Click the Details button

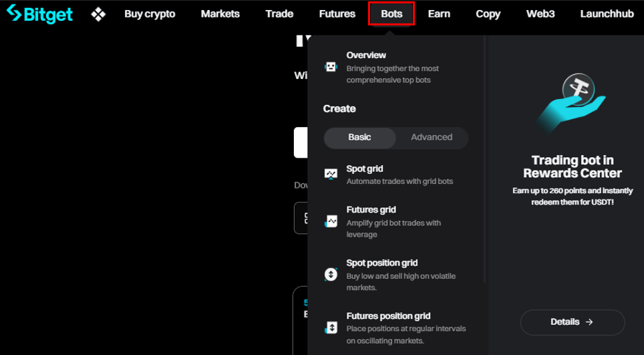572,322
